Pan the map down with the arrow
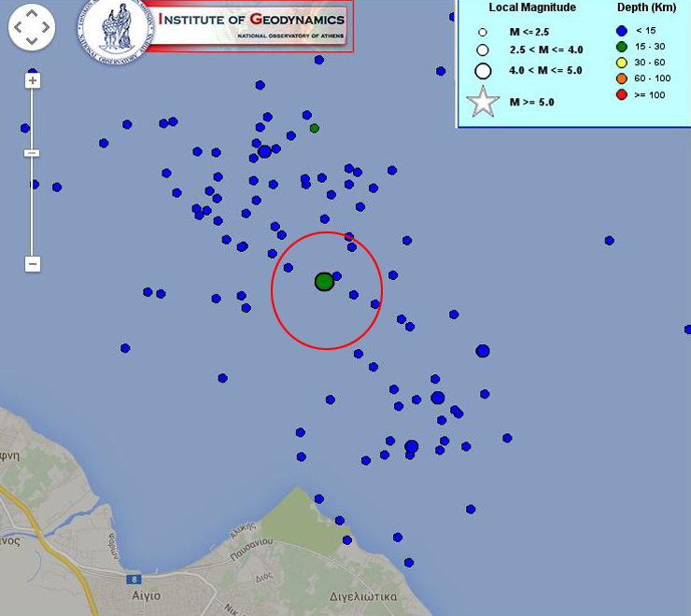Viewport: 691px width, 616px height. click(x=32, y=41)
